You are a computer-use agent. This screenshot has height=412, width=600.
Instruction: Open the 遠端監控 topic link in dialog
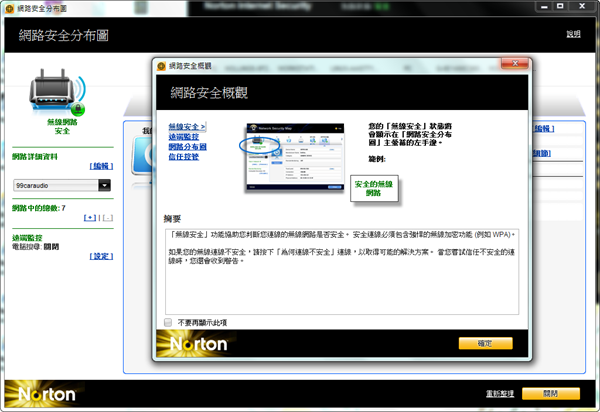coord(184,137)
